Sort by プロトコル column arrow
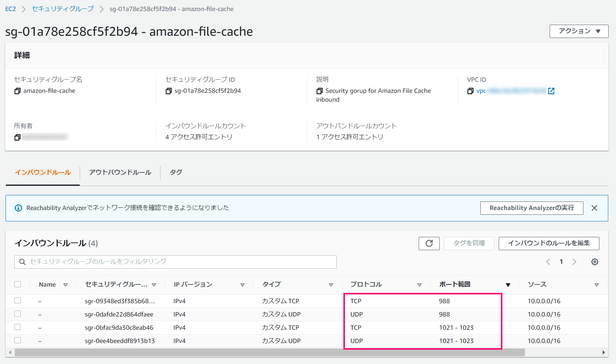The height and width of the screenshot is (364, 616). (419, 285)
